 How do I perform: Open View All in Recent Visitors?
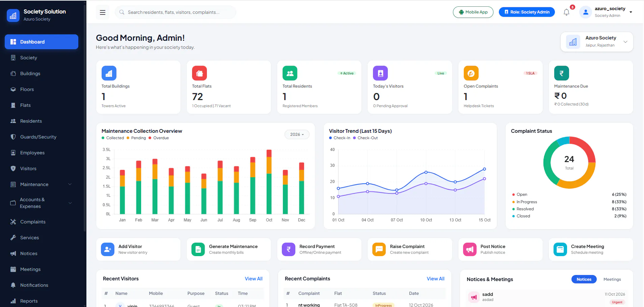pyautogui.click(x=253, y=279)
